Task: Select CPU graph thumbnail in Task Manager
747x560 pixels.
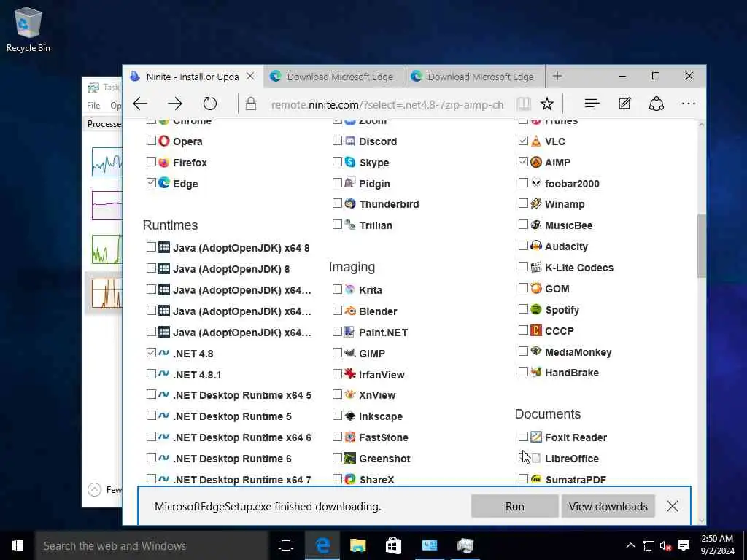Action: 107,162
